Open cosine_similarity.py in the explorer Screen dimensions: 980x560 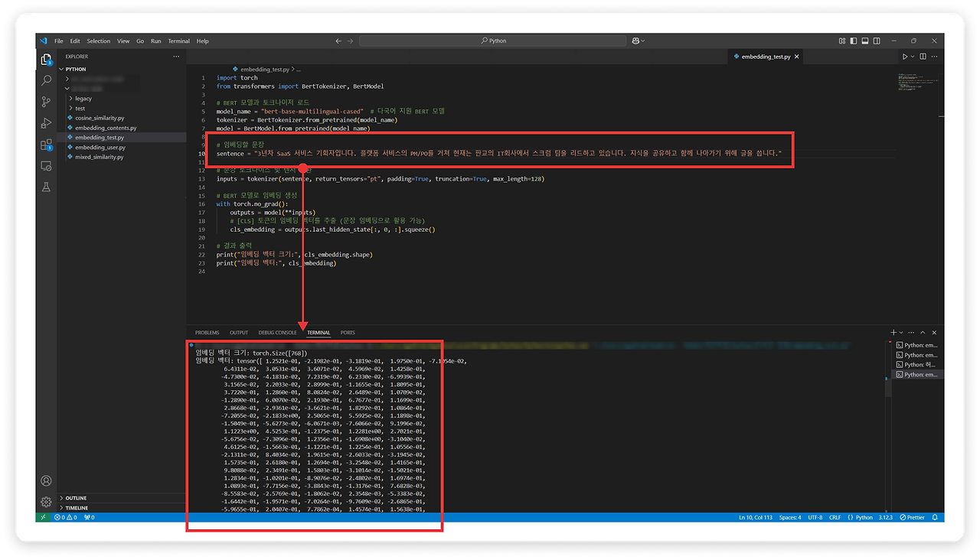(121, 119)
